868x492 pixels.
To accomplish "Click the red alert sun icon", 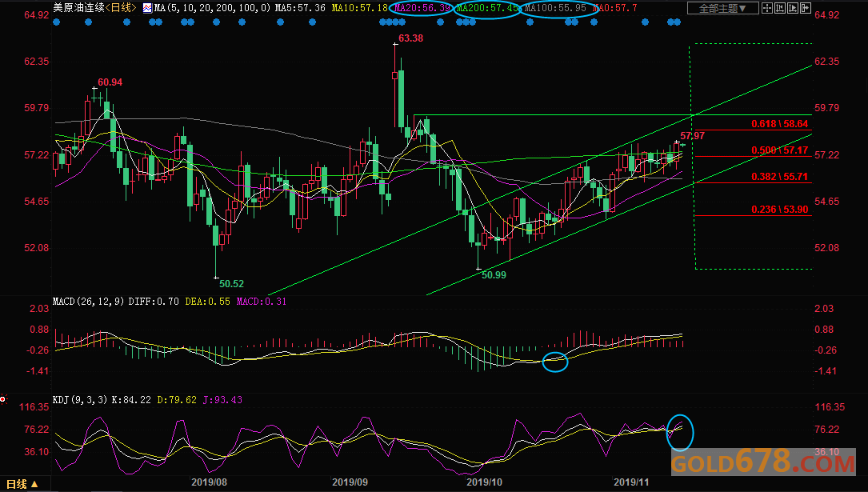I will [3, 399].
